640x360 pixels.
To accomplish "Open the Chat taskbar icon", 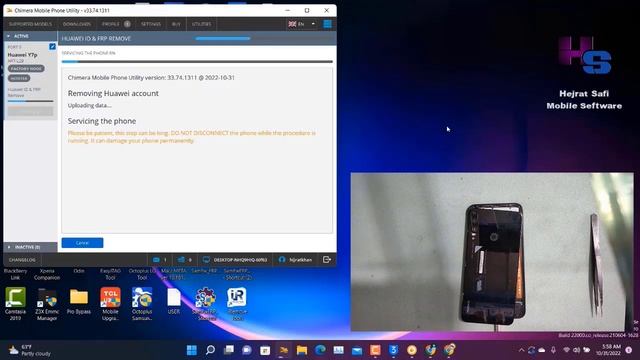I will [x=247, y=350].
